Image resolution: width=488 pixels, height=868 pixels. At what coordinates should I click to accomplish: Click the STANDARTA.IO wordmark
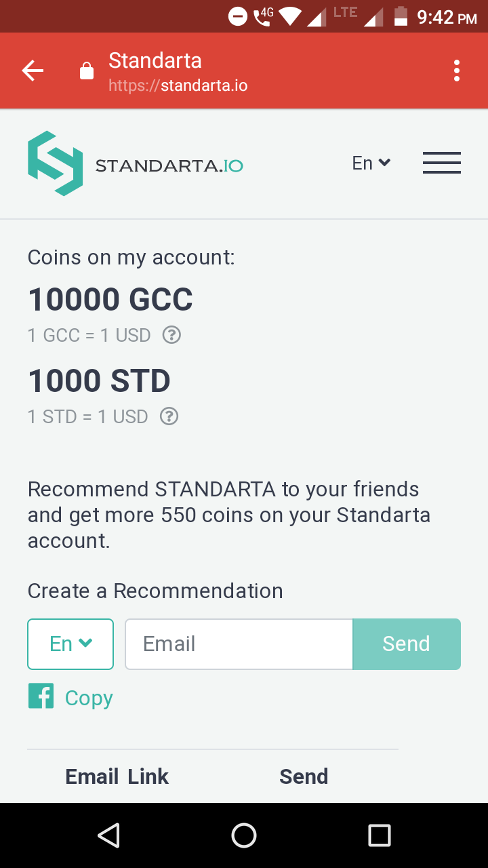169,165
